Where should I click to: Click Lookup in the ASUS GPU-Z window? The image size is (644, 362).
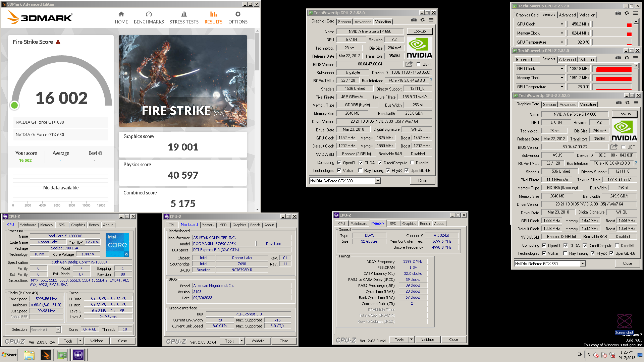tap(624, 114)
